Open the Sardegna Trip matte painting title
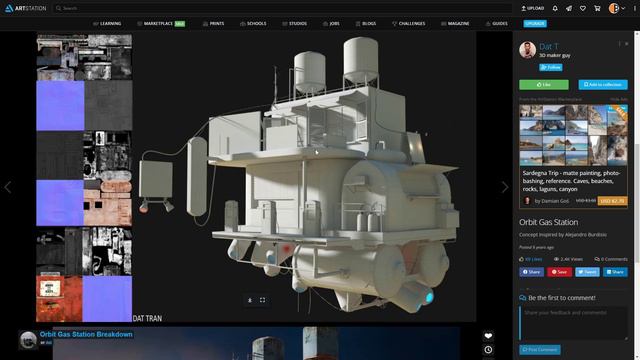This screenshot has width=640, height=360. [571, 181]
